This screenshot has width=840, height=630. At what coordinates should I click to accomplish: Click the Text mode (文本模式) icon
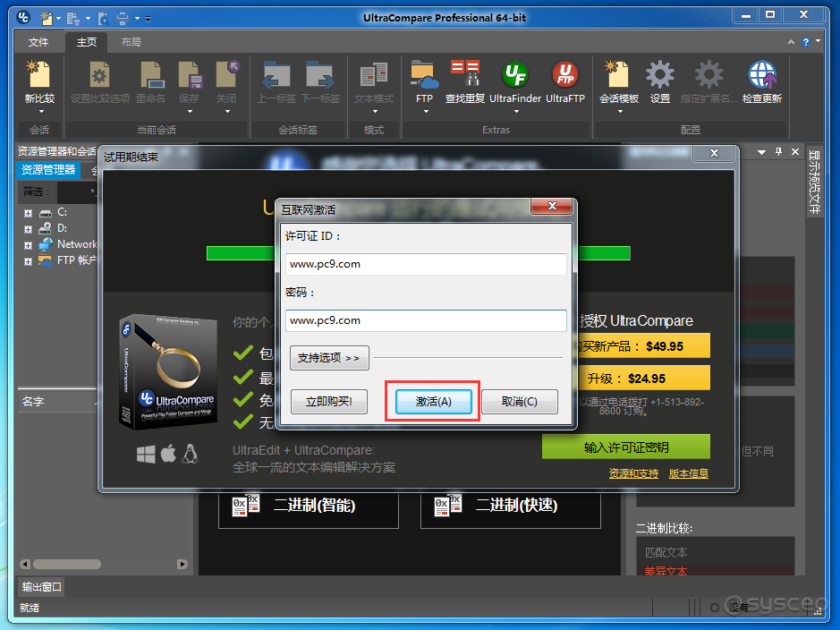(373, 75)
